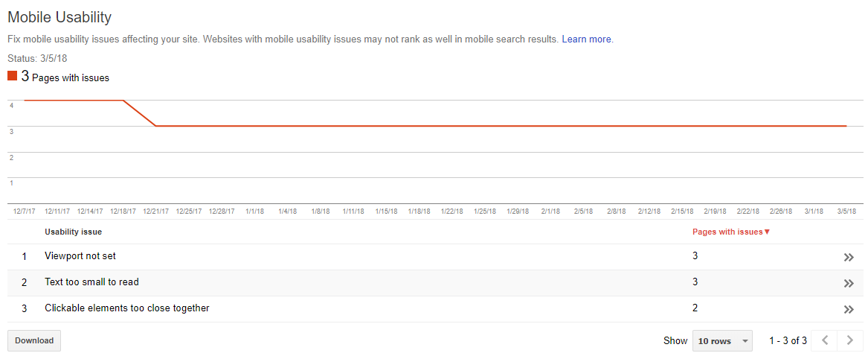
Task: Open the 10 rows dropdown
Action: pos(722,340)
